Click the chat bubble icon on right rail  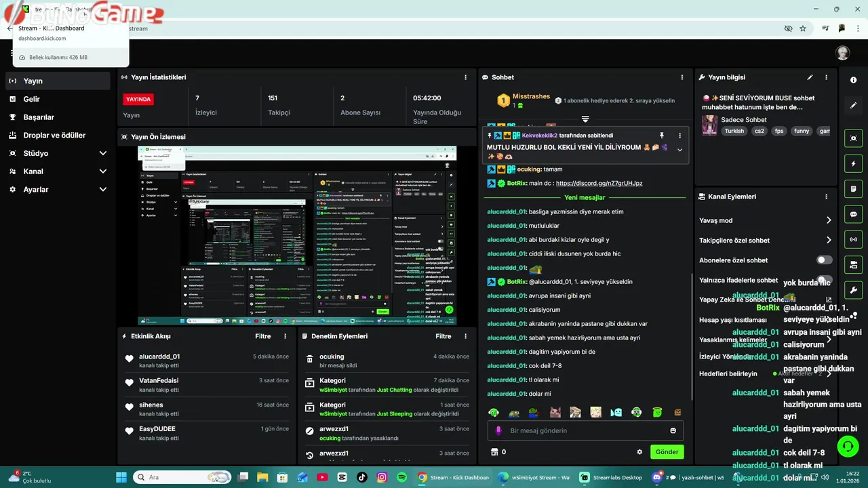pos(853,214)
